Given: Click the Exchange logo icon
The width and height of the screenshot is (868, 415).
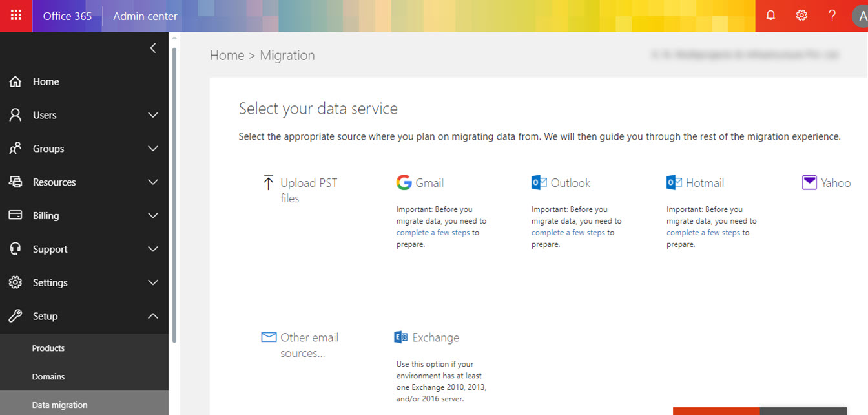Looking at the screenshot, I should click(401, 337).
